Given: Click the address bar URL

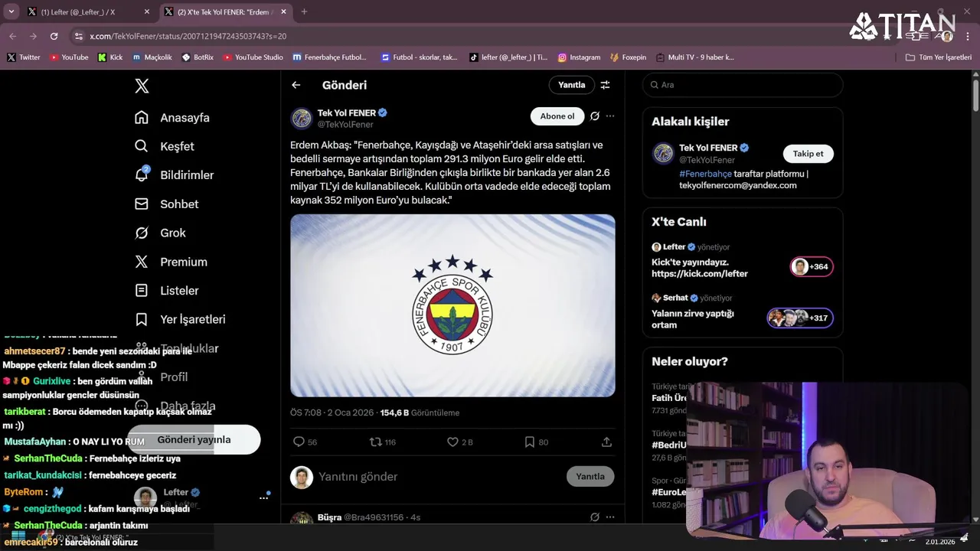Looking at the screenshot, I should [188, 36].
